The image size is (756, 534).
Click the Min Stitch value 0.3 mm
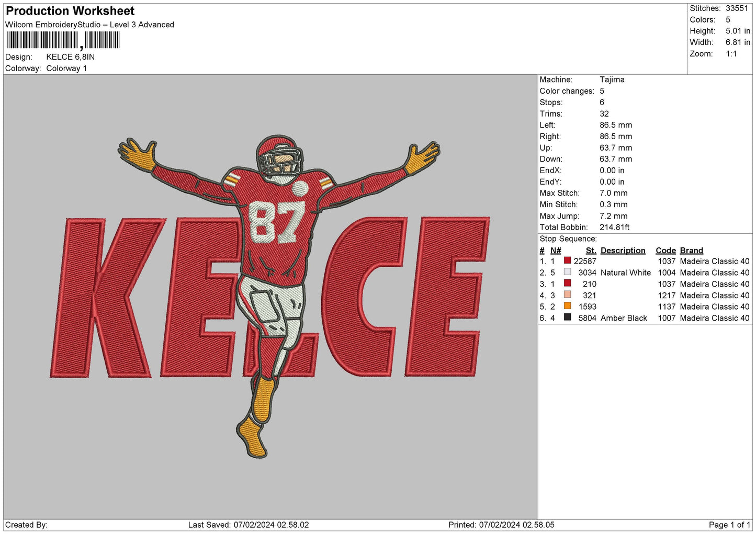pyautogui.click(x=614, y=204)
